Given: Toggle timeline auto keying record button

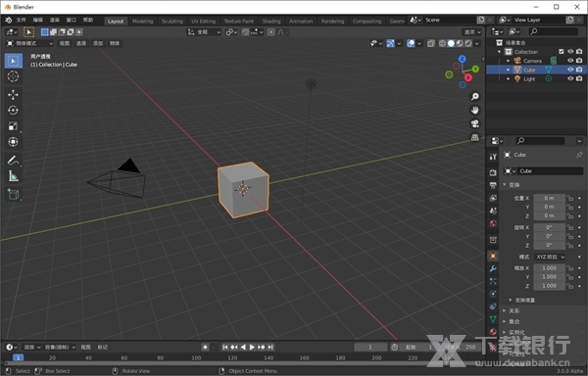Looking at the screenshot, I should click(205, 348).
